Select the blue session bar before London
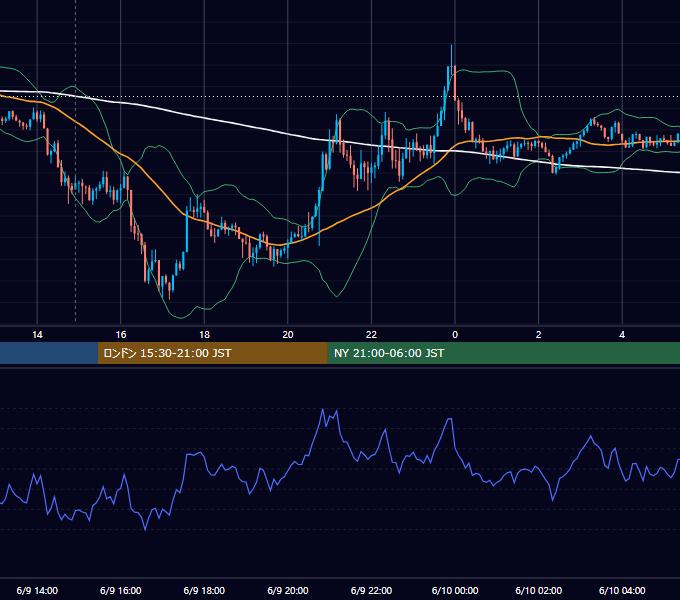Screen dimensions: 680x600 click(x=49, y=353)
